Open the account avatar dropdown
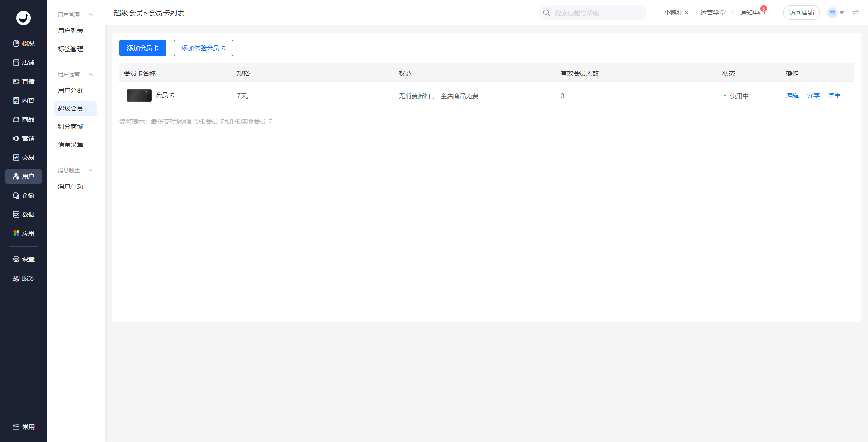 (x=835, y=13)
